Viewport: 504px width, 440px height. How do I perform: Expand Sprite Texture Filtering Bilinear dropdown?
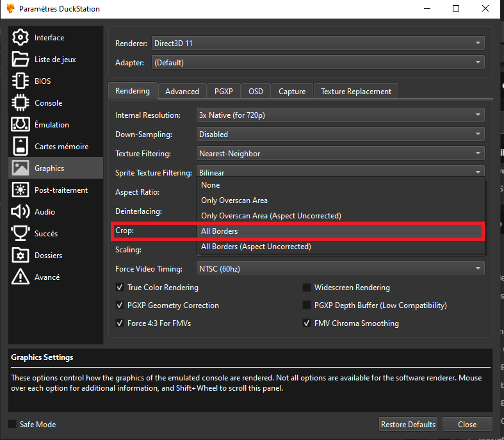click(x=341, y=172)
